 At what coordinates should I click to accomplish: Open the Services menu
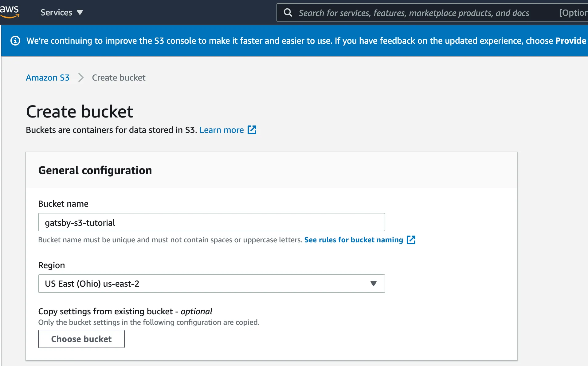point(57,13)
